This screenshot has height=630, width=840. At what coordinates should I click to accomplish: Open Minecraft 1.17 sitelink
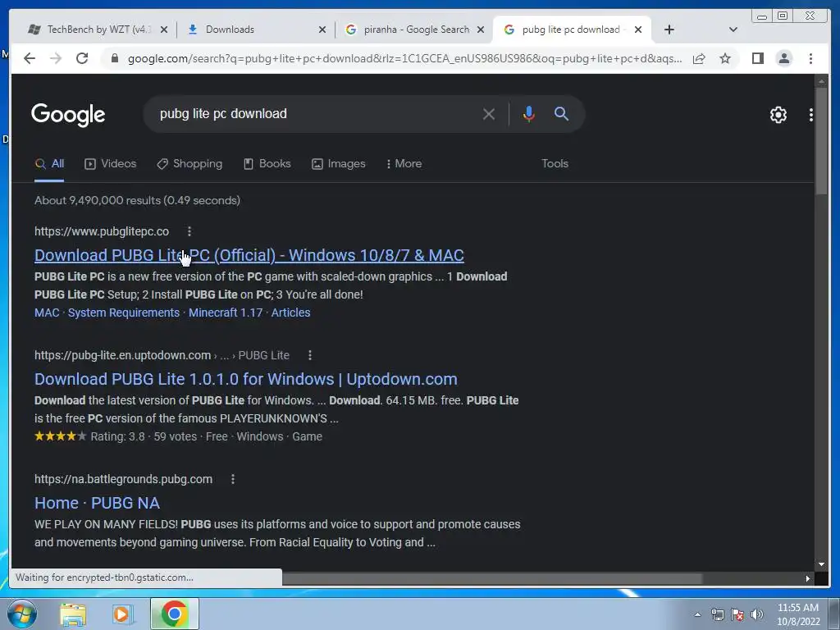(x=226, y=313)
